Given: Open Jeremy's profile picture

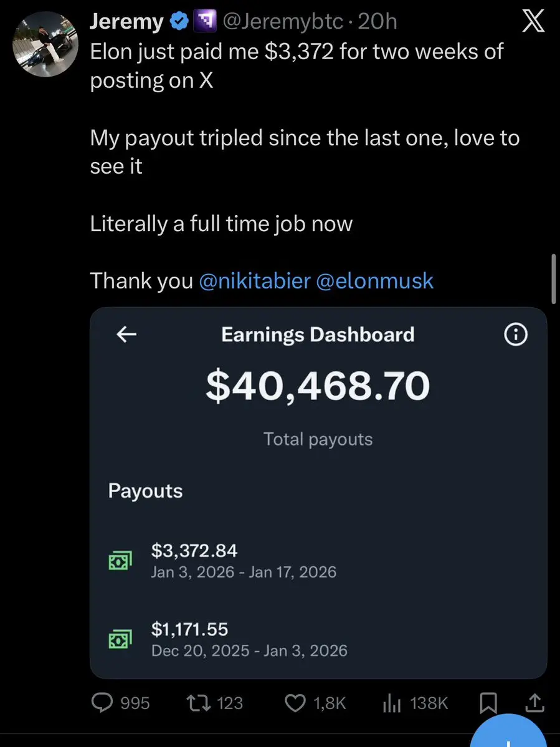Looking at the screenshot, I should [x=45, y=46].
